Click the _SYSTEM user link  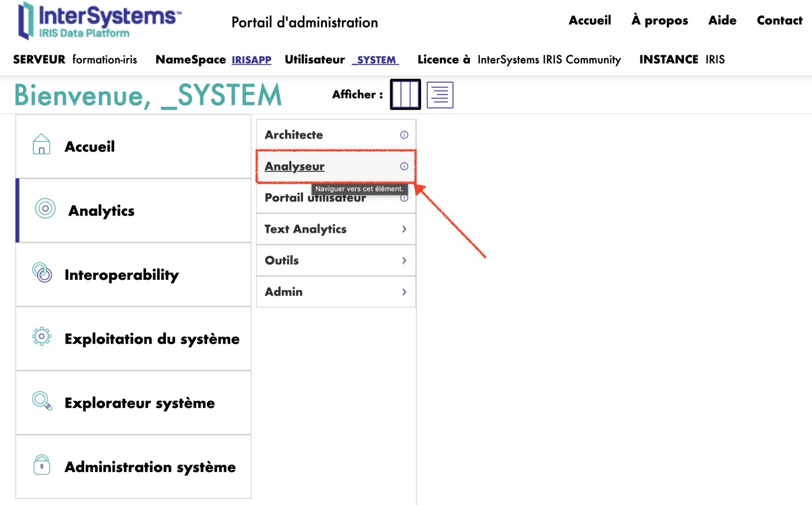coord(376,60)
